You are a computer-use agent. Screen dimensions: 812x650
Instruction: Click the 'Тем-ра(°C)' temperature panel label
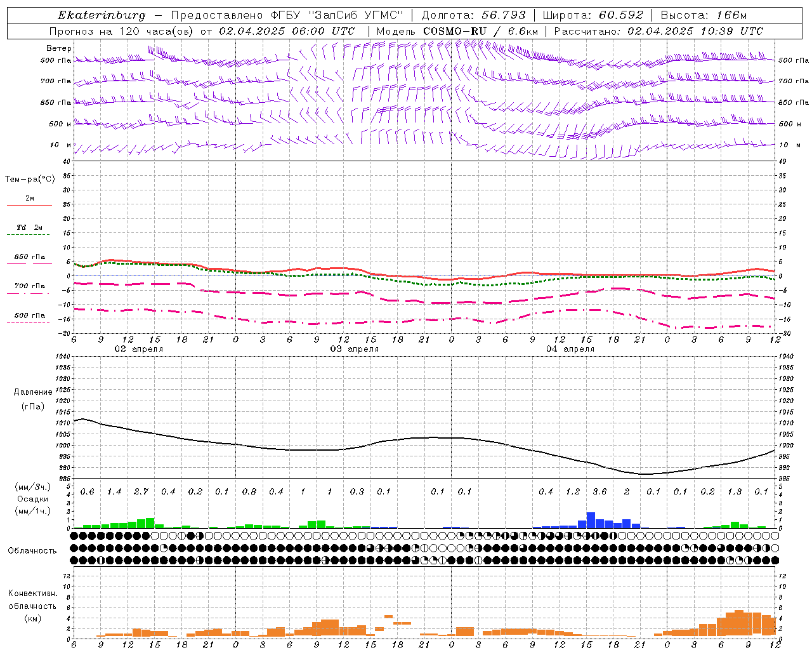[x=30, y=180]
